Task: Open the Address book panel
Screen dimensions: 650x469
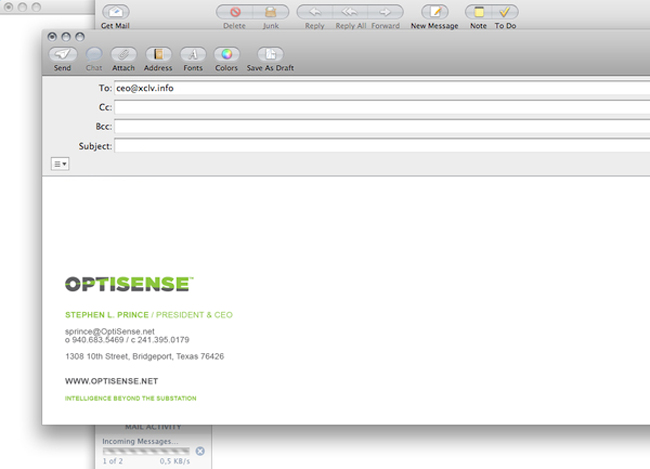Action: pos(158,54)
